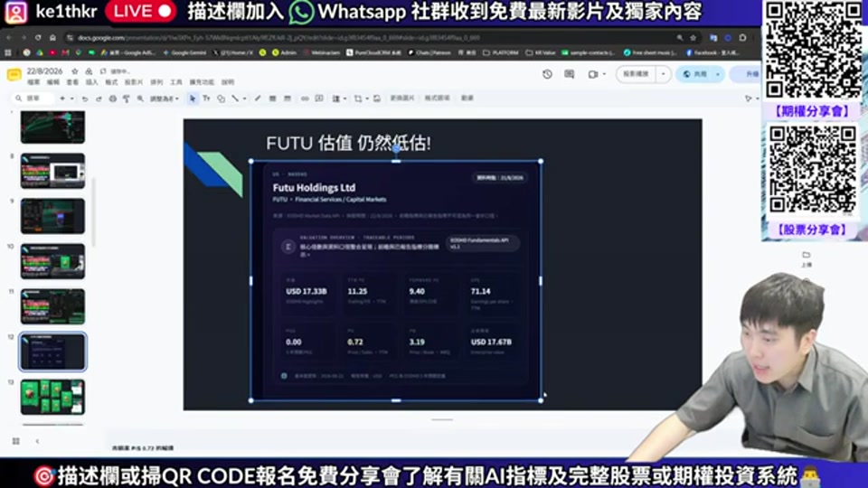868x488 pixels.
Task: Click the browser address bar URL
Action: pyautogui.click(x=278, y=38)
